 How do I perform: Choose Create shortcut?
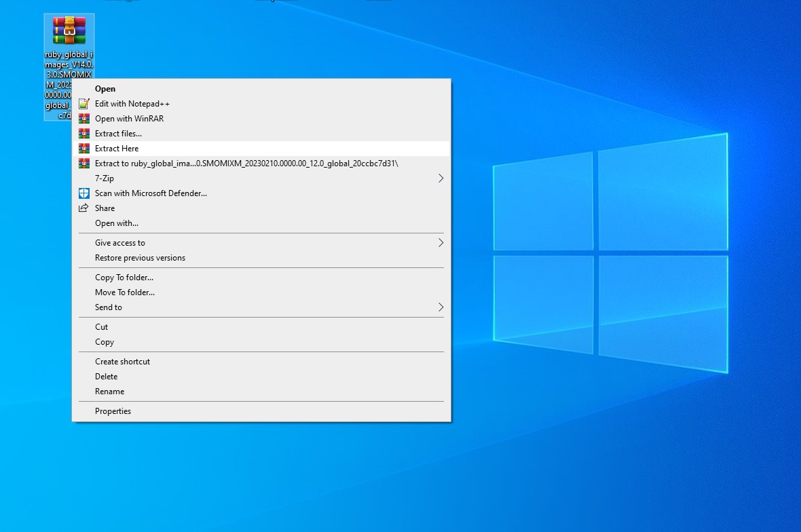261,362
